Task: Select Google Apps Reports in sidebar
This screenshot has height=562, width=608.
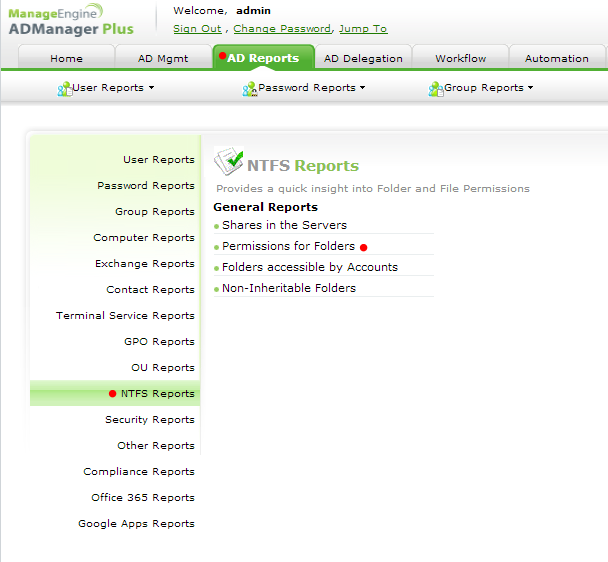Action: pyautogui.click(x=136, y=523)
